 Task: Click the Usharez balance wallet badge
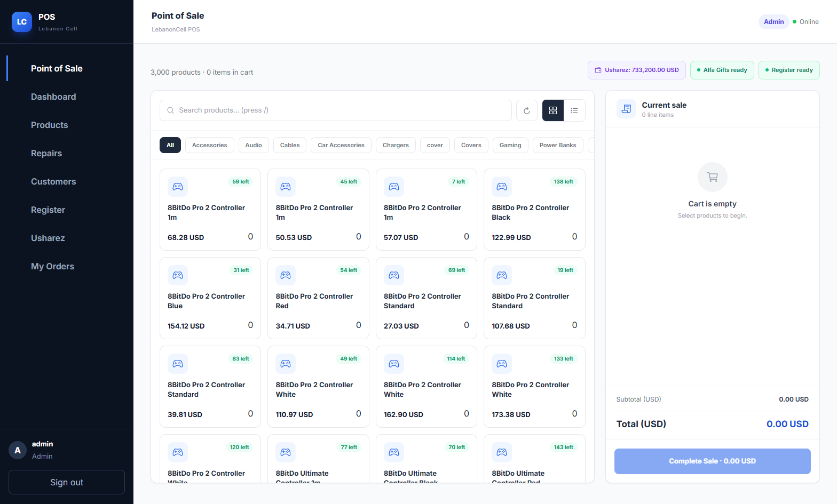point(637,70)
